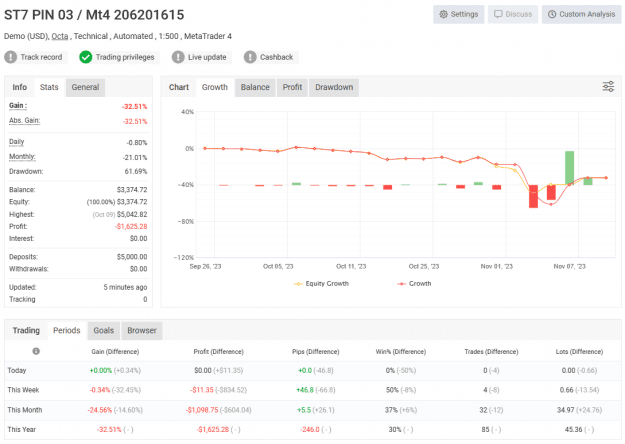The width and height of the screenshot is (625, 444).
Task: Click This Year pips -246.0
Action: coord(310,429)
